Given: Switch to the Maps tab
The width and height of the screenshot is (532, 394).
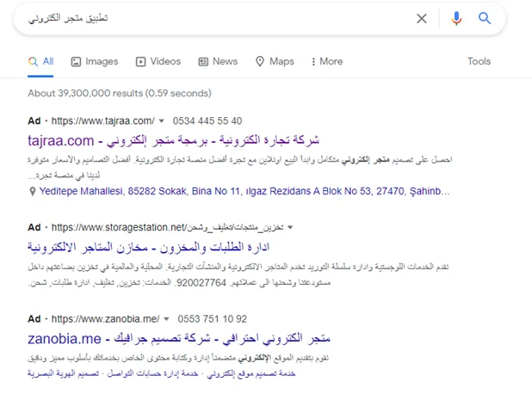Looking at the screenshot, I should [275, 61].
